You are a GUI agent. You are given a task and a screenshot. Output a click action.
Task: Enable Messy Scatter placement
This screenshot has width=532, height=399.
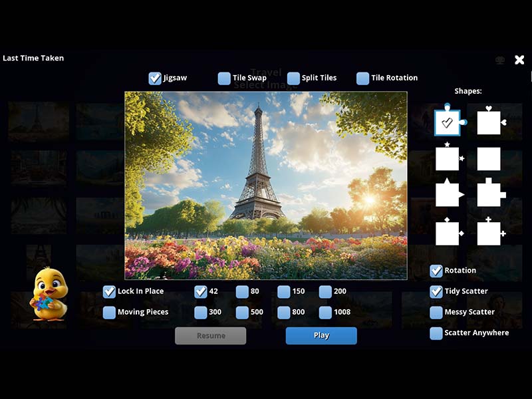436,312
